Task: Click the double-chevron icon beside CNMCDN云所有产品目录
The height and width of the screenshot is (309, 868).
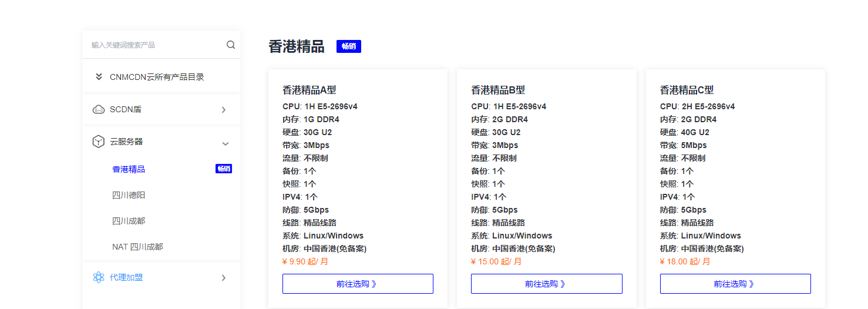Action: click(99, 77)
